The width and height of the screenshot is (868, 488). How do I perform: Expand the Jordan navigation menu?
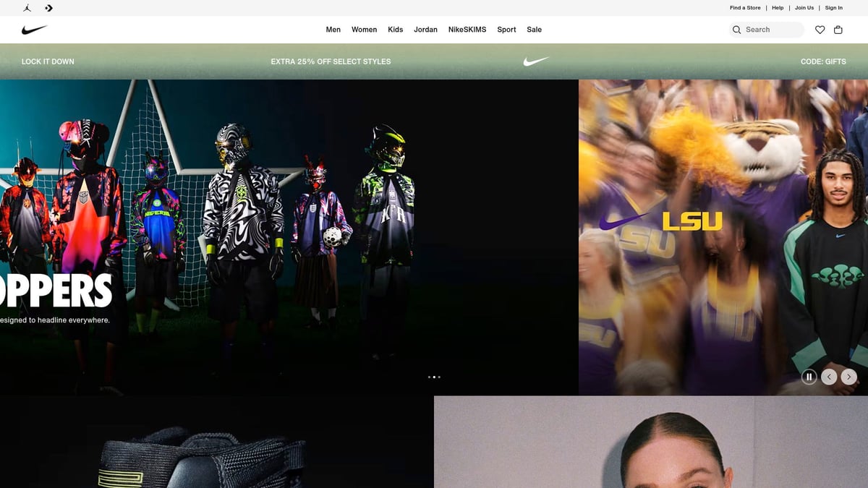click(x=425, y=30)
